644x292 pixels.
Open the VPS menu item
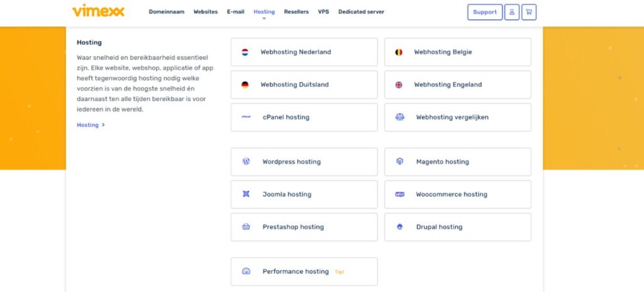click(323, 12)
